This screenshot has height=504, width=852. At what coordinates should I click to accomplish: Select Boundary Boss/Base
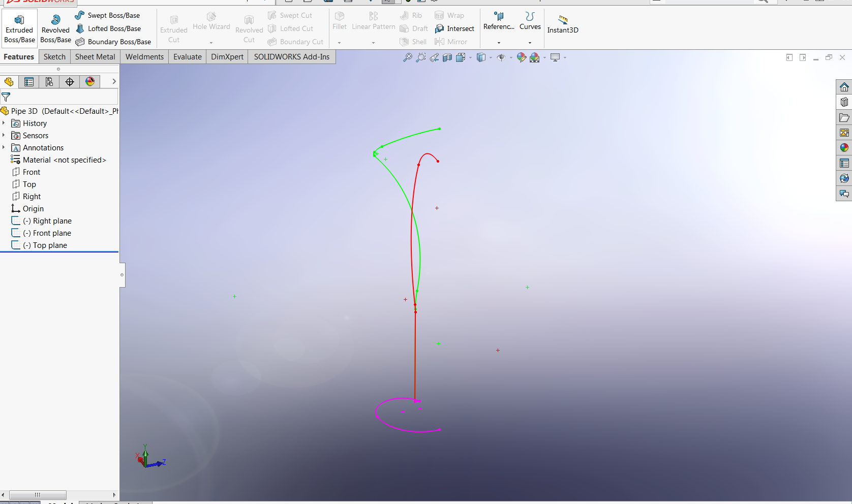[113, 42]
